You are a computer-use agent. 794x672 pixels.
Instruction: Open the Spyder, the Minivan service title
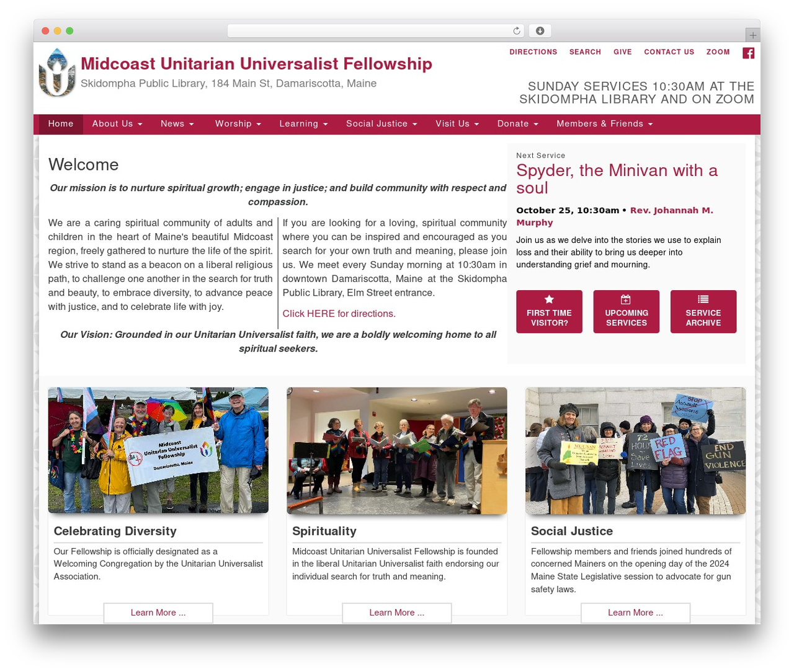(x=617, y=179)
